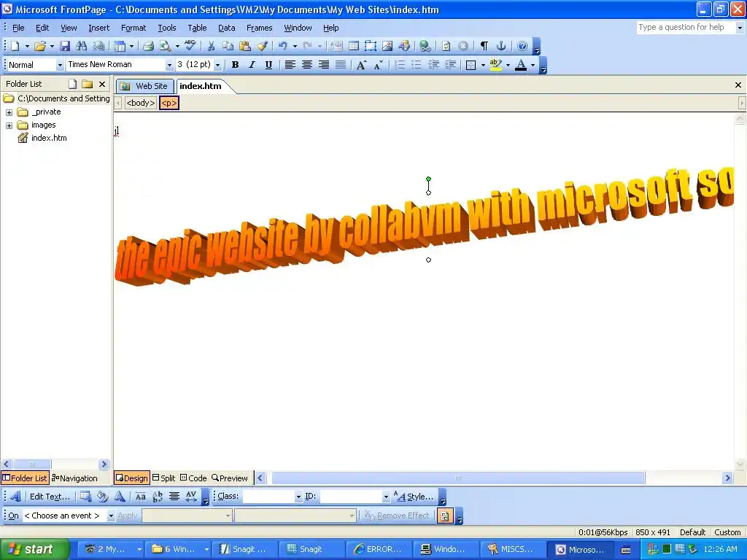This screenshot has height=560, width=747.
Task: Open the Class dropdown
Action: point(298,497)
